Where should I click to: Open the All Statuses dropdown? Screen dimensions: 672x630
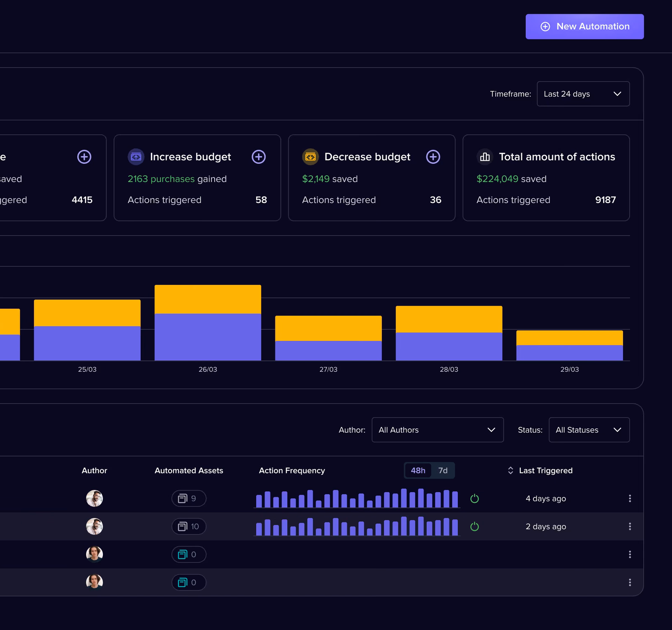click(x=589, y=430)
